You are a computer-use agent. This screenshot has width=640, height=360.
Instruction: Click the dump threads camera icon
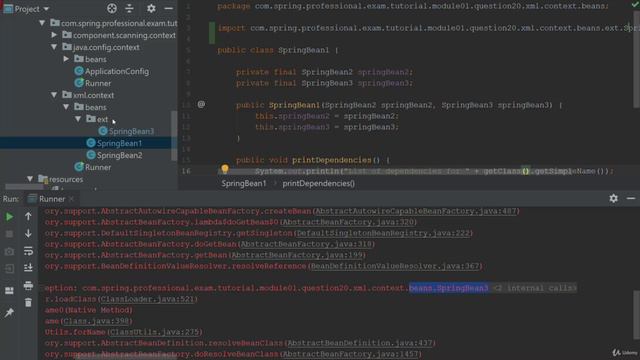[9, 251]
